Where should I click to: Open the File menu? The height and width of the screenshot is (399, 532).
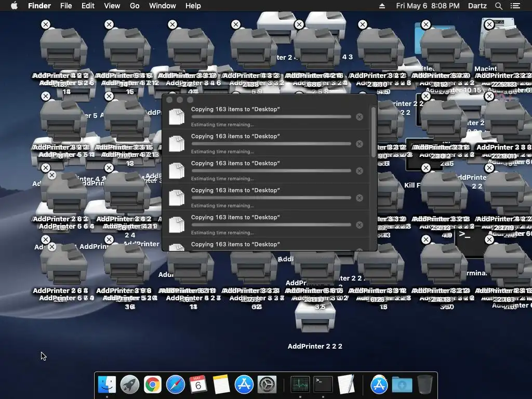(x=66, y=6)
